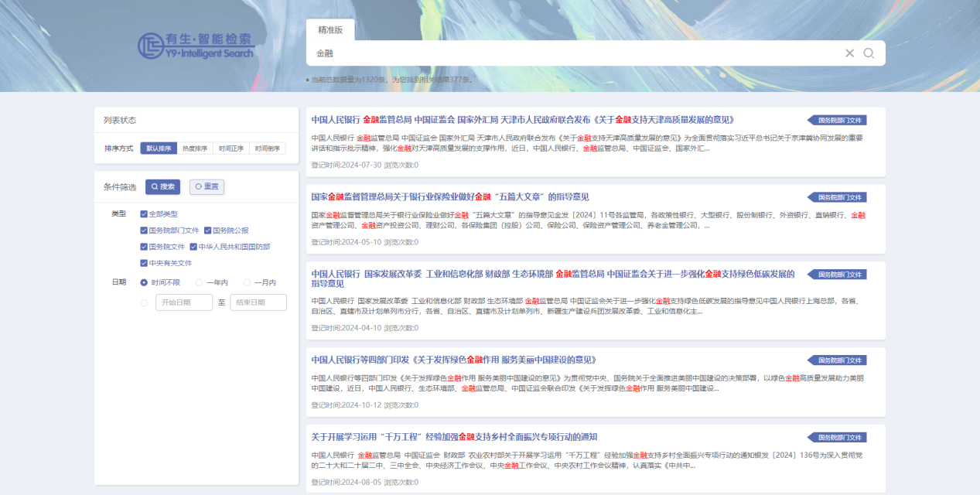Click the clear (X) icon in search box

pyautogui.click(x=849, y=53)
